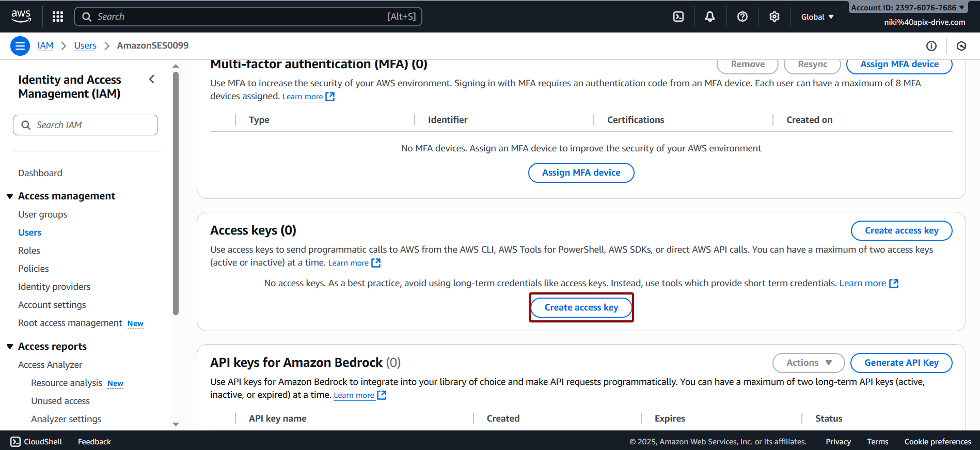The width and height of the screenshot is (980, 450).
Task: Collapse the IAM sidebar with chevron
Action: click(x=152, y=79)
